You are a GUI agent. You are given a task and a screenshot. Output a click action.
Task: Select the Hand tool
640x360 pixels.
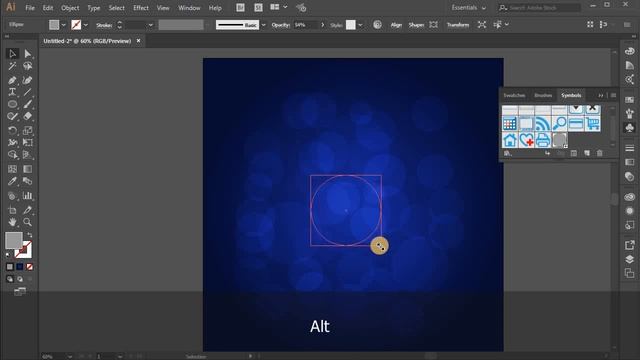[x=12, y=222]
